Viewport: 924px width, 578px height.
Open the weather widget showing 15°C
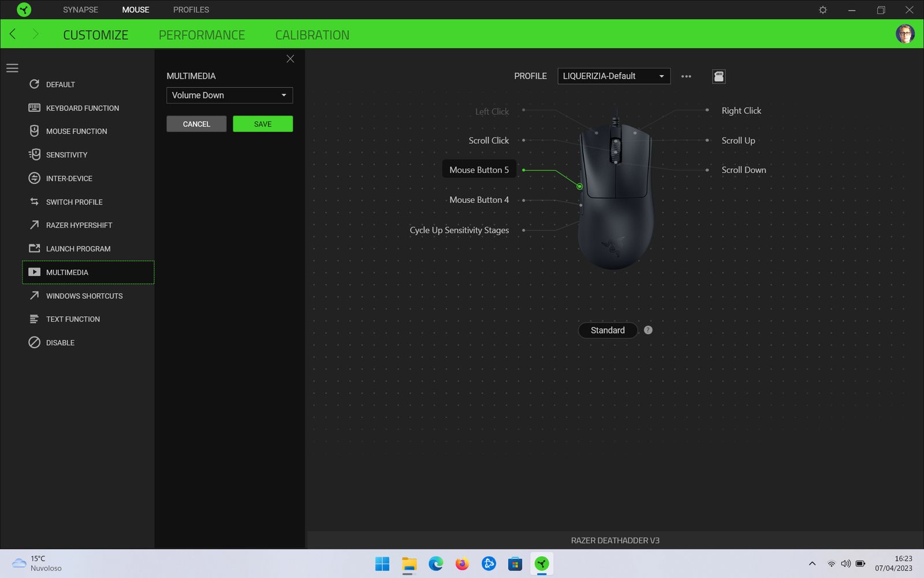click(38, 564)
